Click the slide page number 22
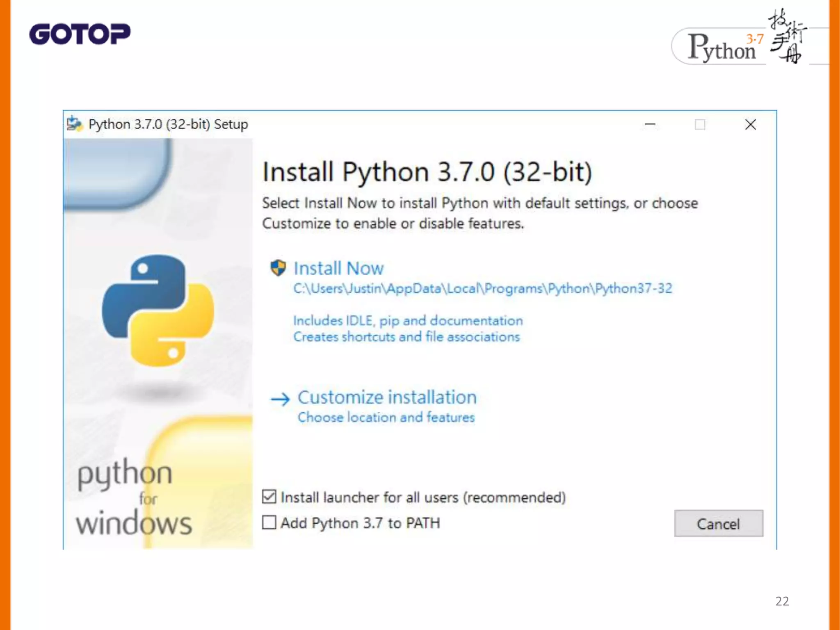Viewport: 840px width, 630px height. (782, 601)
